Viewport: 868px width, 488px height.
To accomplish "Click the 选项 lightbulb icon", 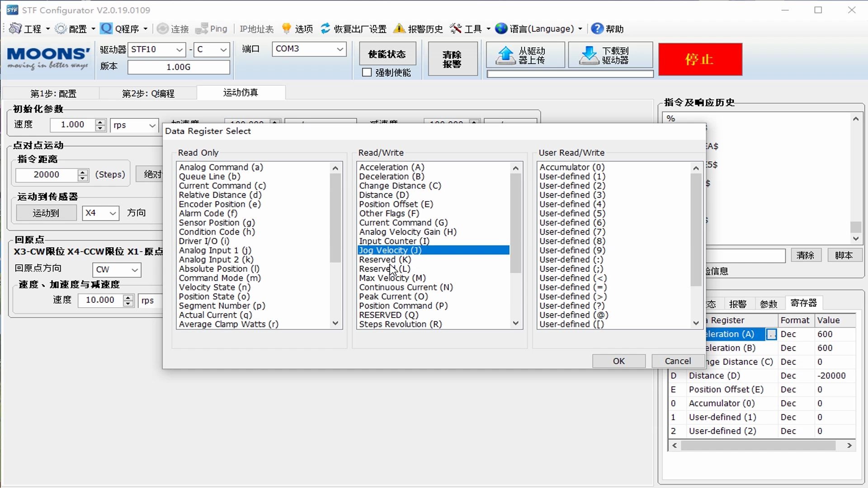I will [x=286, y=28].
